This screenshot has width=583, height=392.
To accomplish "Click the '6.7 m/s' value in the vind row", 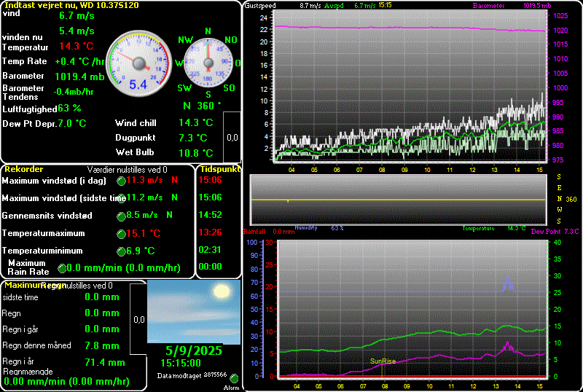I will (77, 15).
